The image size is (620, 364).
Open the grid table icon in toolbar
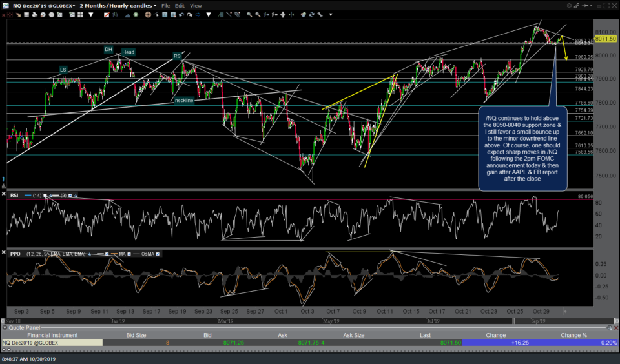tap(26, 15)
